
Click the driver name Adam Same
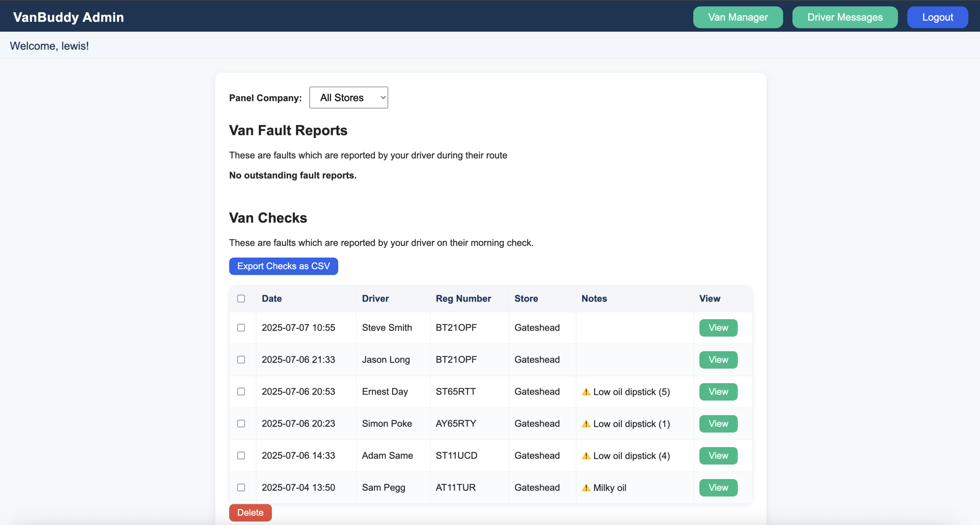387,455
